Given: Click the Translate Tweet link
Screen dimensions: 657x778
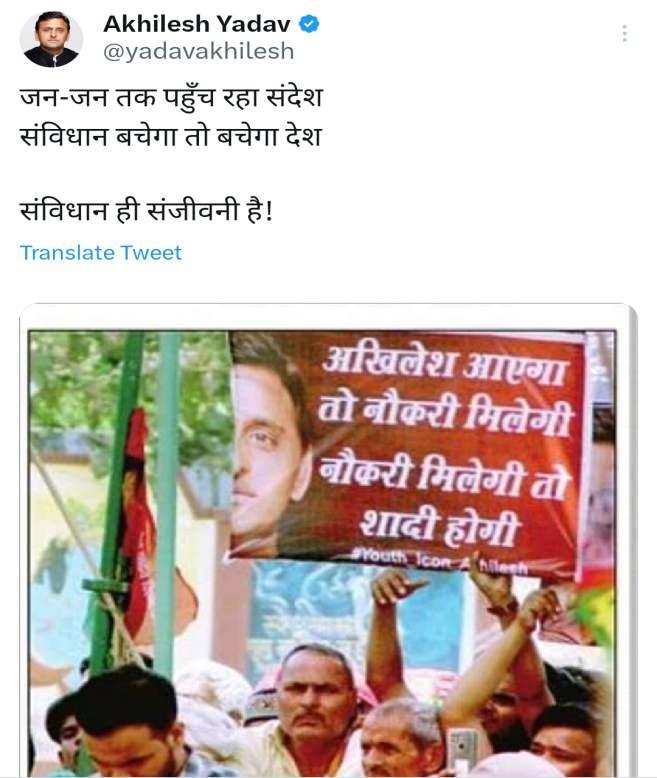Looking at the screenshot, I should pyautogui.click(x=101, y=253).
